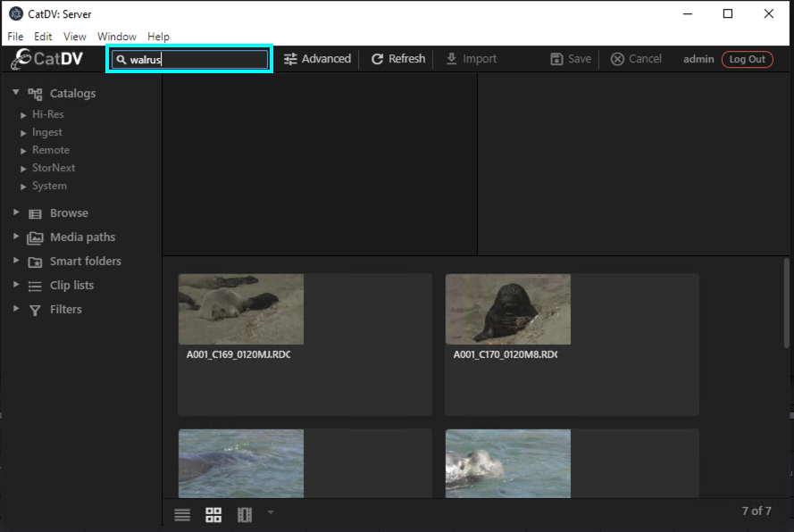Minimize the CatDV window
This screenshot has width=794, height=532.
[687, 13]
